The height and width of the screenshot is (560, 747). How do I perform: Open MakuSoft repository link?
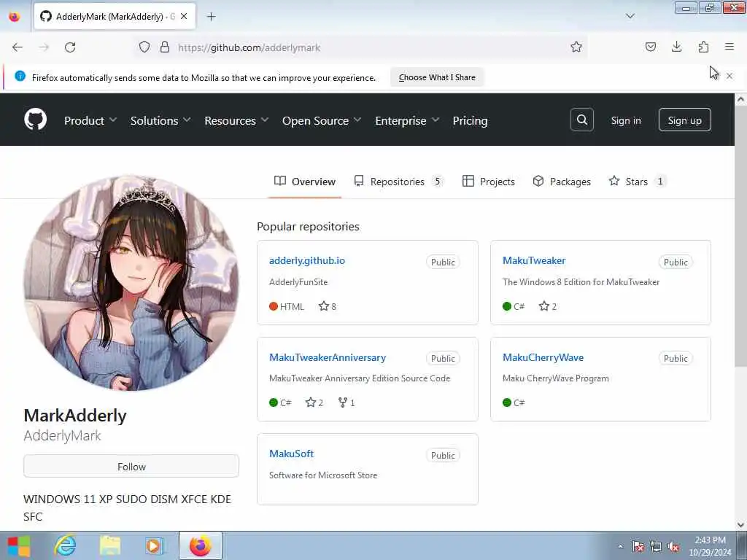click(x=292, y=454)
